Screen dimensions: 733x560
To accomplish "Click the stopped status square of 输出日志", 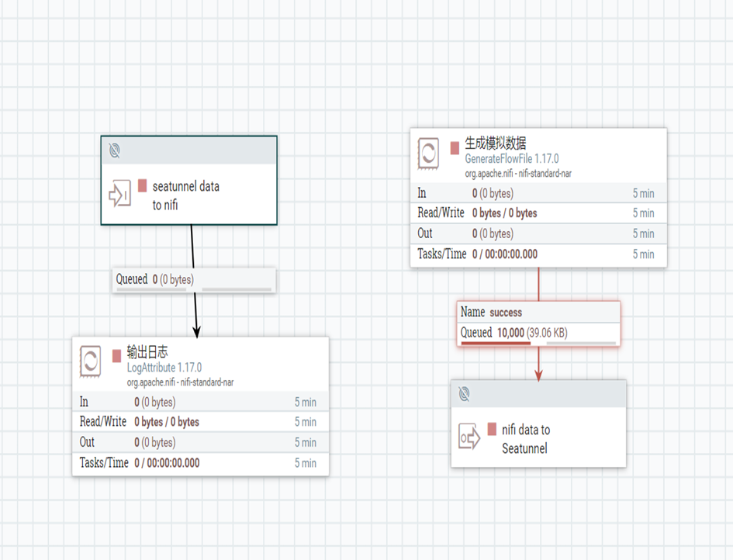I will click(116, 357).
